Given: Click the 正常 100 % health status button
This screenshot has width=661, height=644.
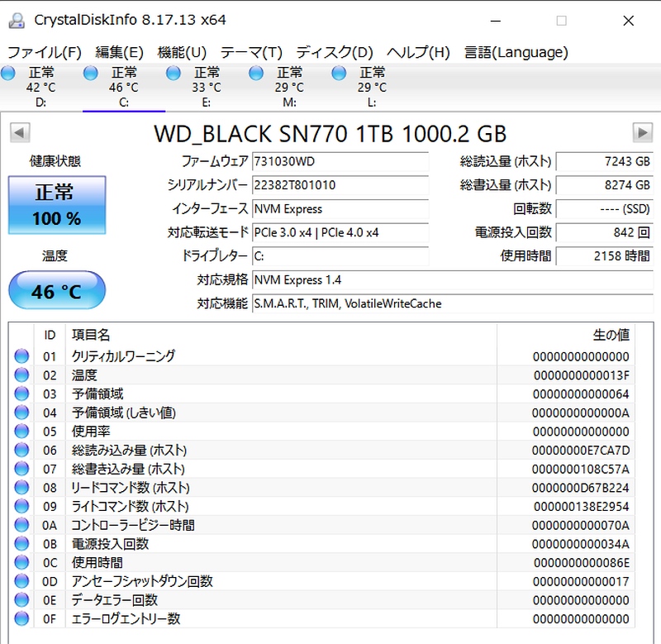Looking at the screenshot, I should [57, 205].
